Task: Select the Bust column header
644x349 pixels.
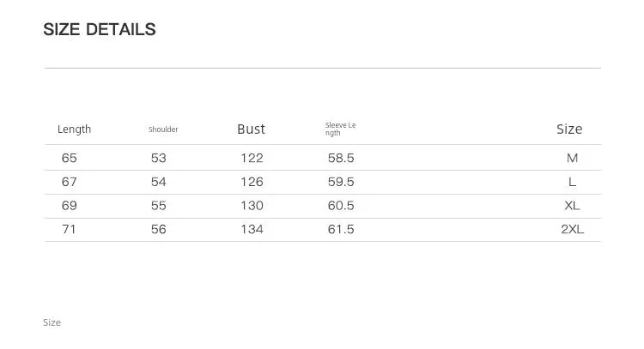Action: click(x=251, y=129)
